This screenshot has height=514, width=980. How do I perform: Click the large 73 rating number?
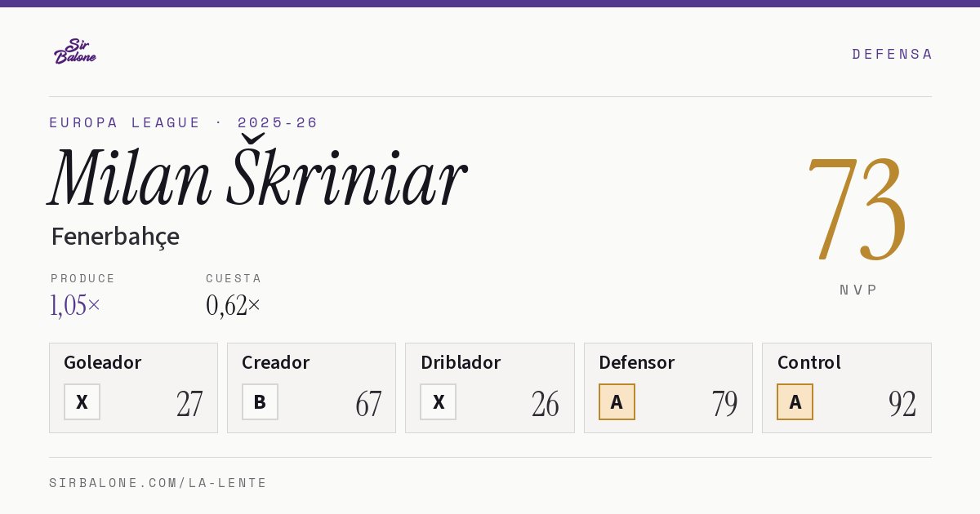(857, 210)
